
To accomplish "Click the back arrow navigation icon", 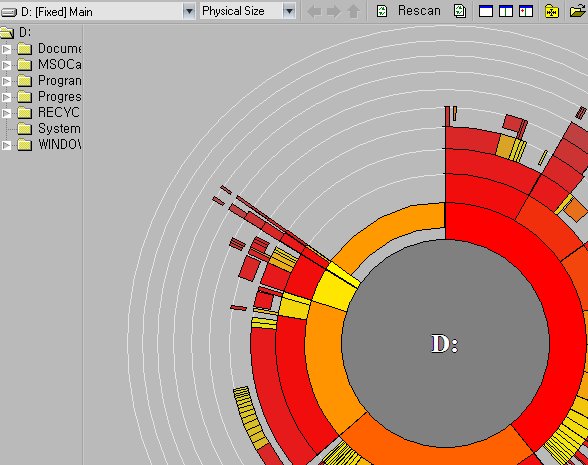I will point(314,12).
